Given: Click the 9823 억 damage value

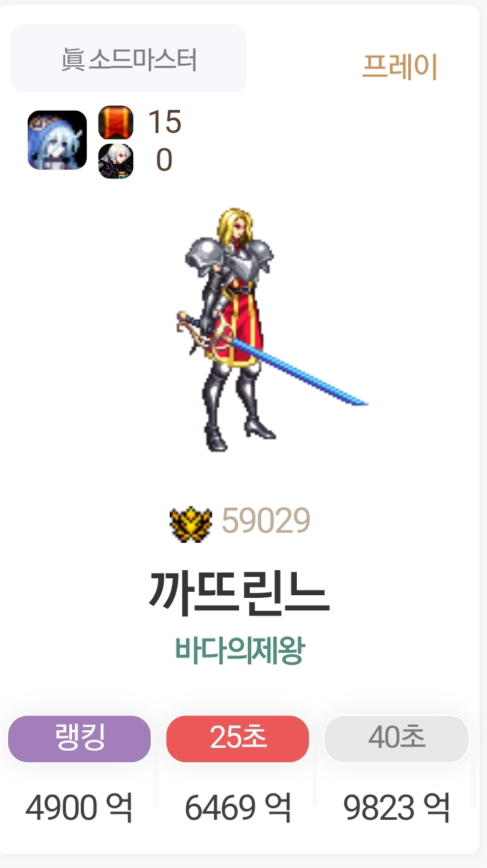Looking at the screenshot, I should click(x=397, y=808).
